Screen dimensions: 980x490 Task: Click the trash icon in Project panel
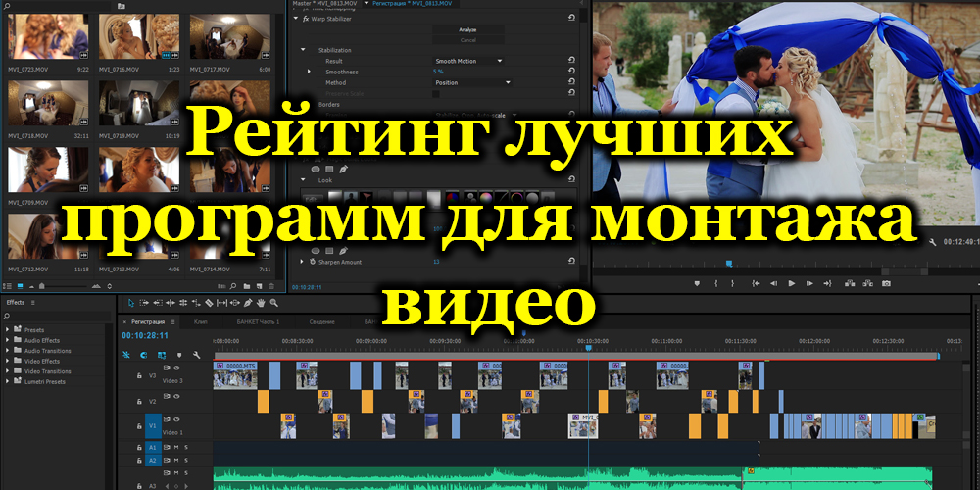point(271,286)
